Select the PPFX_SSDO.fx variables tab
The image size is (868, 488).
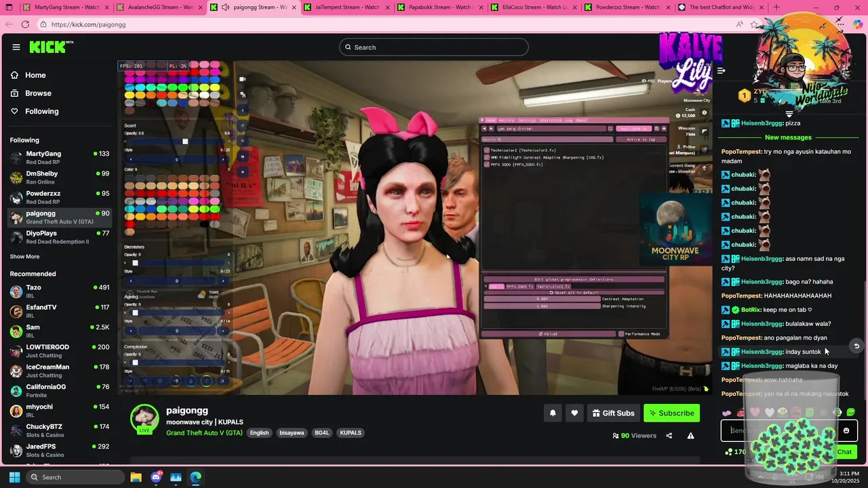[520, 286]
